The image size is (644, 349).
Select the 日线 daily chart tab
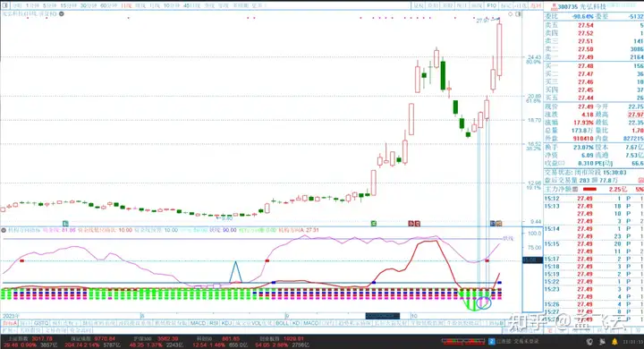point(126,5)
